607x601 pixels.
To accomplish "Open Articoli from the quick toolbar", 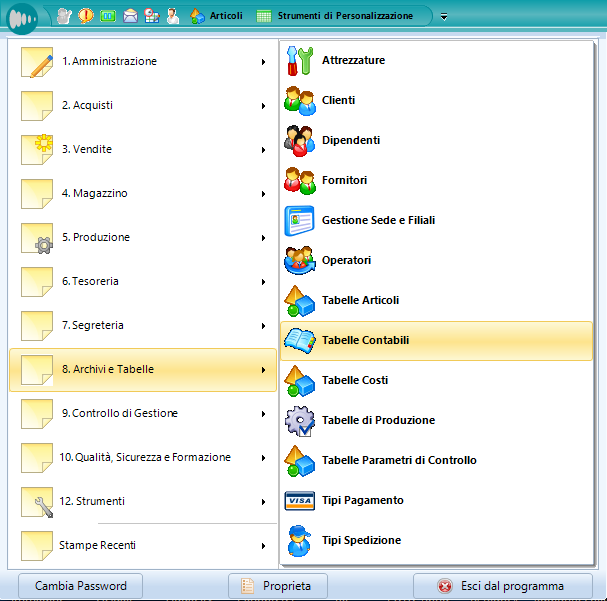I will (216, 16).
